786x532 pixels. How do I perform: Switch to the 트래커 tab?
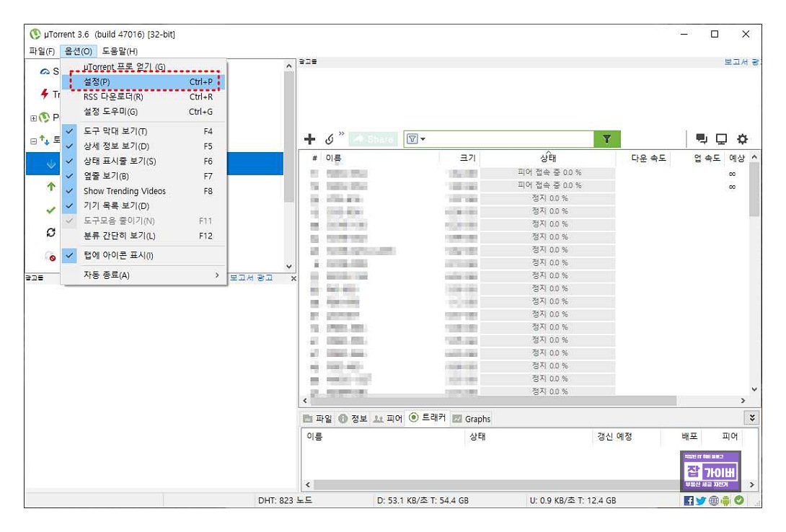[428, 418]
